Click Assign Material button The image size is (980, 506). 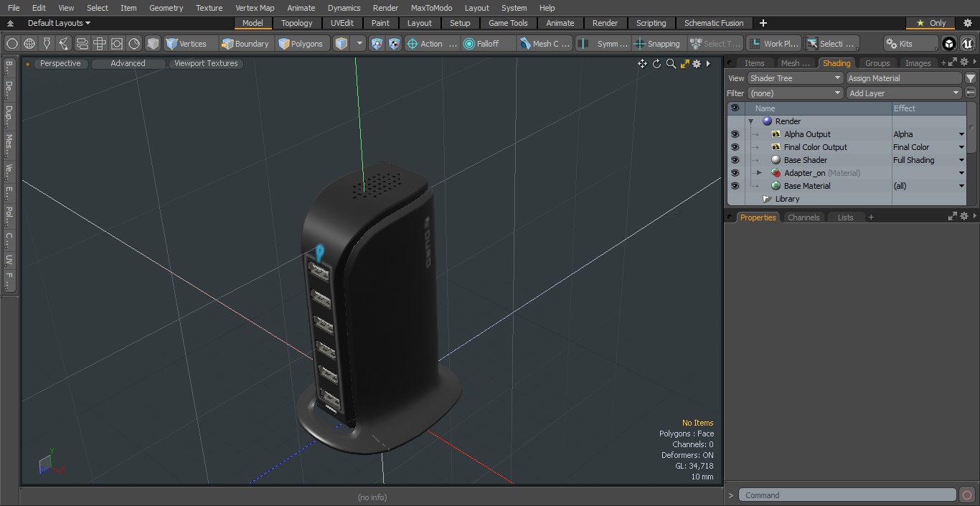point(904,78)
